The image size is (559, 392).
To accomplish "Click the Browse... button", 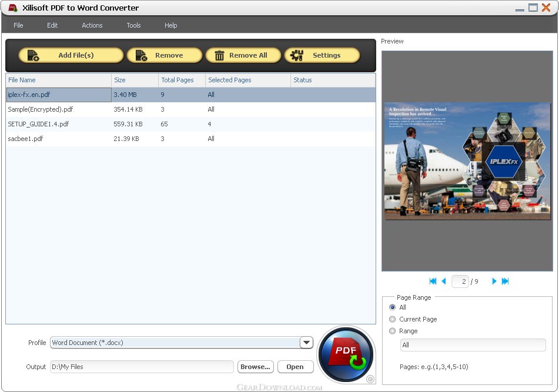I will (x=255, y=367).
